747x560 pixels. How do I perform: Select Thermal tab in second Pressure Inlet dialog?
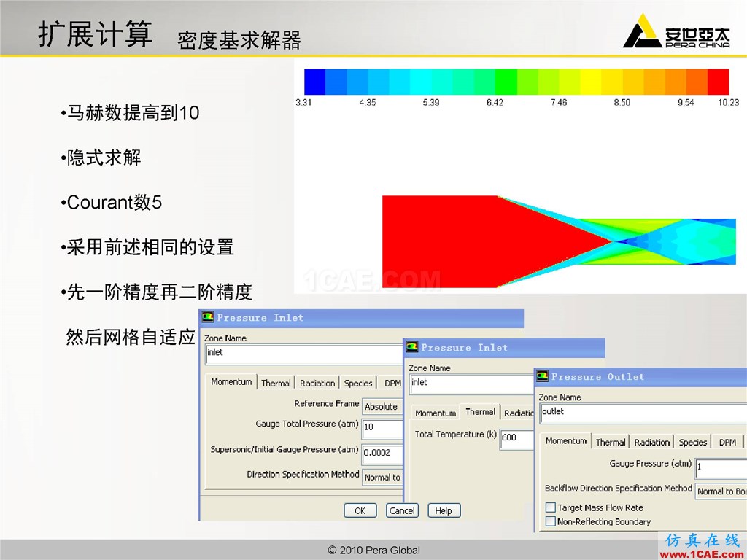pyautogui.click(x=480, y=412)
